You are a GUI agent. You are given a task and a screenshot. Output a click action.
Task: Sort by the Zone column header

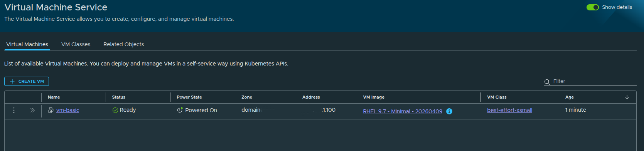[x=247, y=97]
